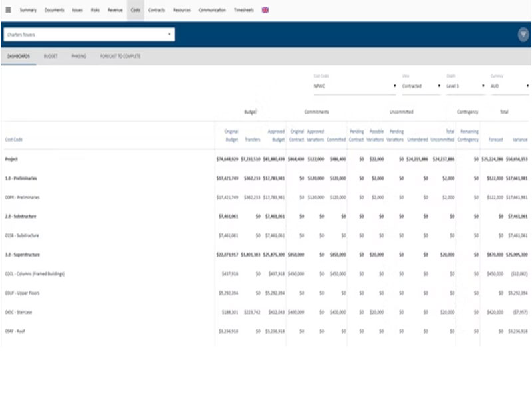Image resolution: width=532 pixels, height=399 pixels.
Task: Open the View Contracted dropdown
Action: pyautogui.click(x=420, y=86)
